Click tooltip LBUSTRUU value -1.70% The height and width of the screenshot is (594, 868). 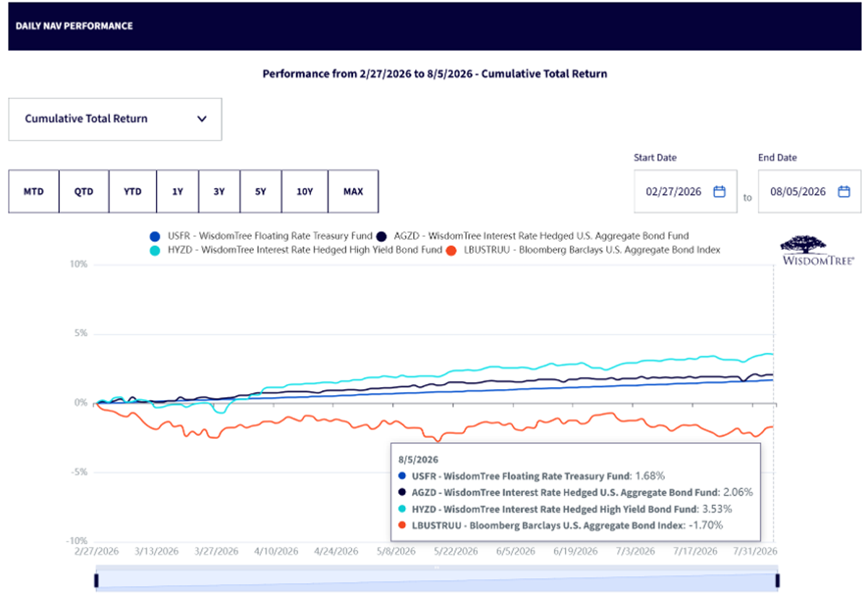coord(705,525)
